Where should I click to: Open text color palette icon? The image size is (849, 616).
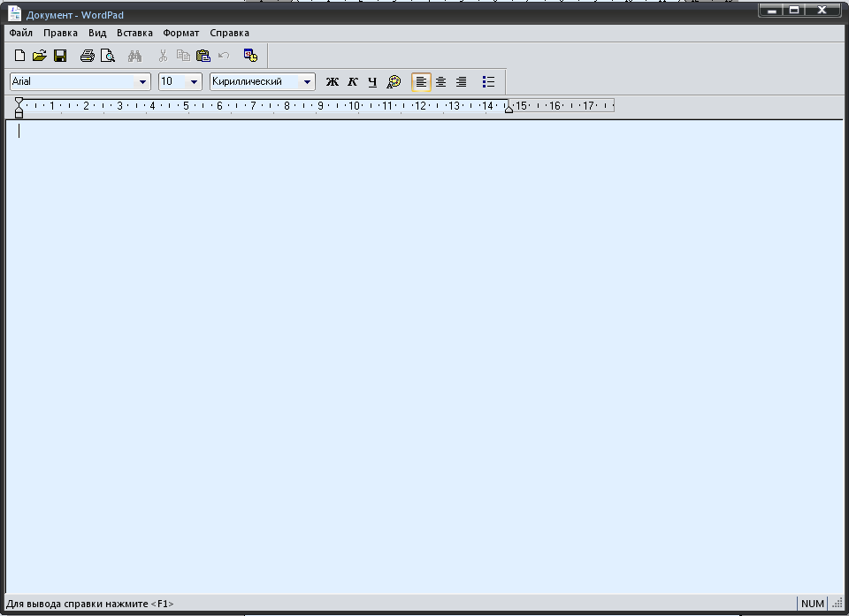[x=394, y=81]
